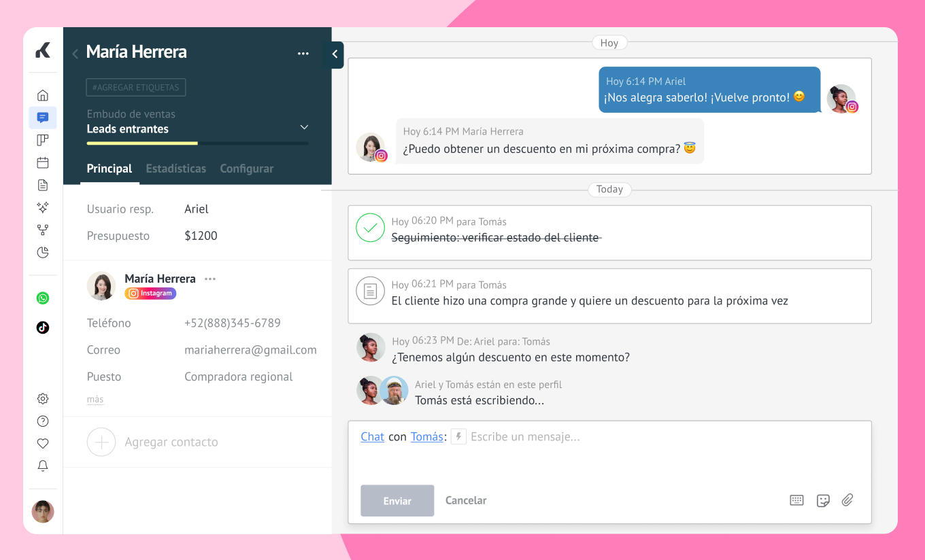
Task: Toggle the completed task checkmark for Seguimiento
Action: tap(370, 228)
